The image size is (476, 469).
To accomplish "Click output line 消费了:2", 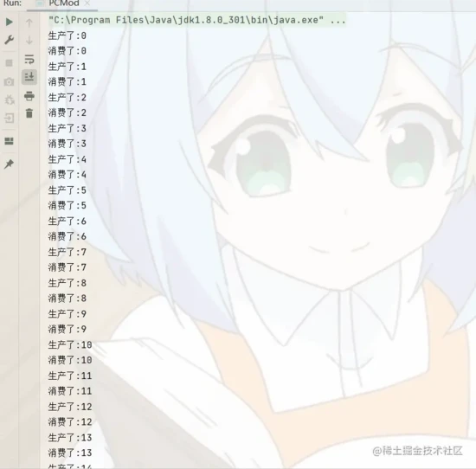I will coord(68,112).
